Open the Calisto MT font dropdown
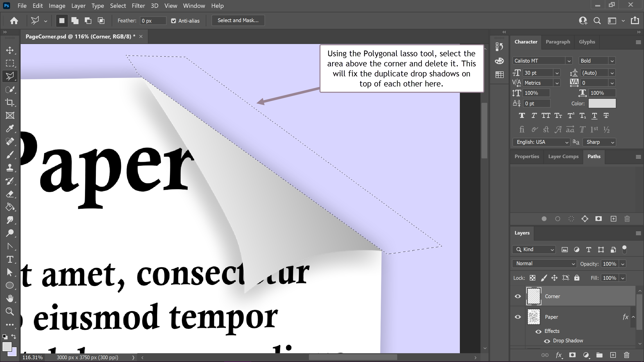 569,61
